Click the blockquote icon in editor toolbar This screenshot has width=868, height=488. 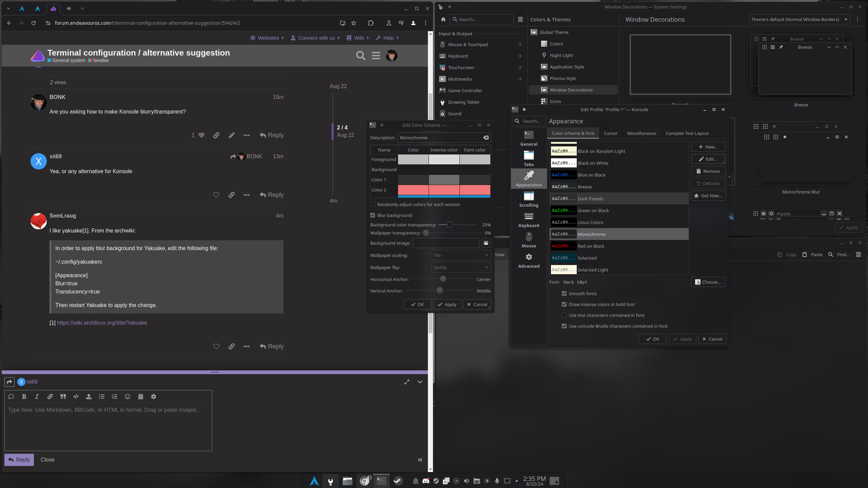pyautogui.click(x=63, y=396)
